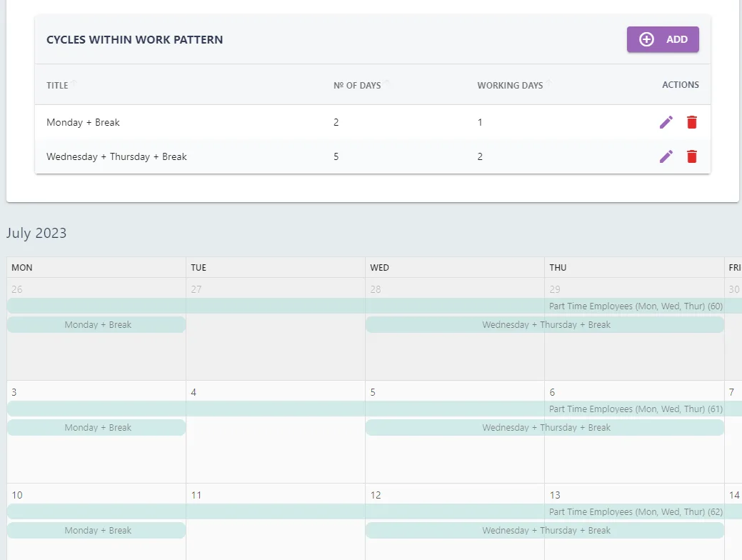Screen dimensions: 742x560
Task: Select day 3 in the calendar
Action: tap(14, 392)
